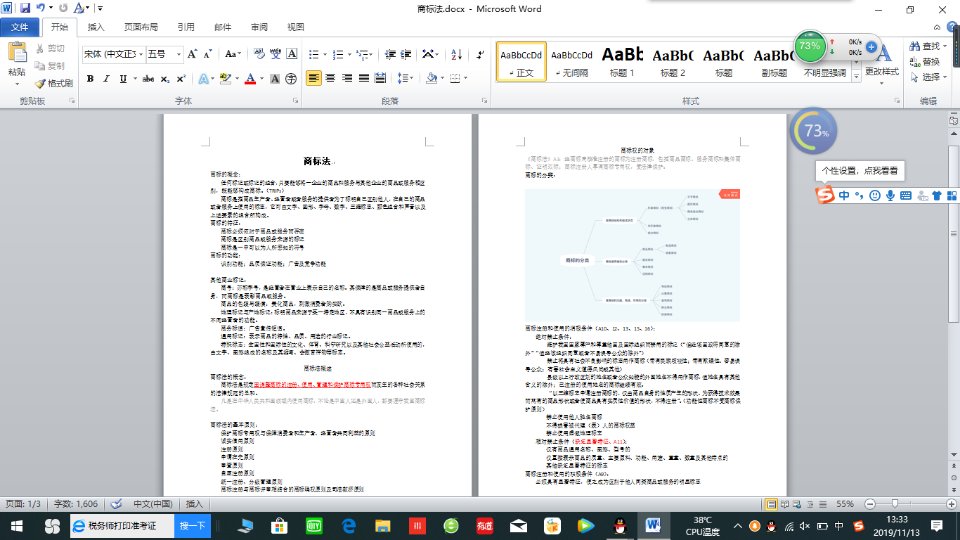Toggle strikethrough formatting
Screen dimensions: 960x540
[148, 79]
